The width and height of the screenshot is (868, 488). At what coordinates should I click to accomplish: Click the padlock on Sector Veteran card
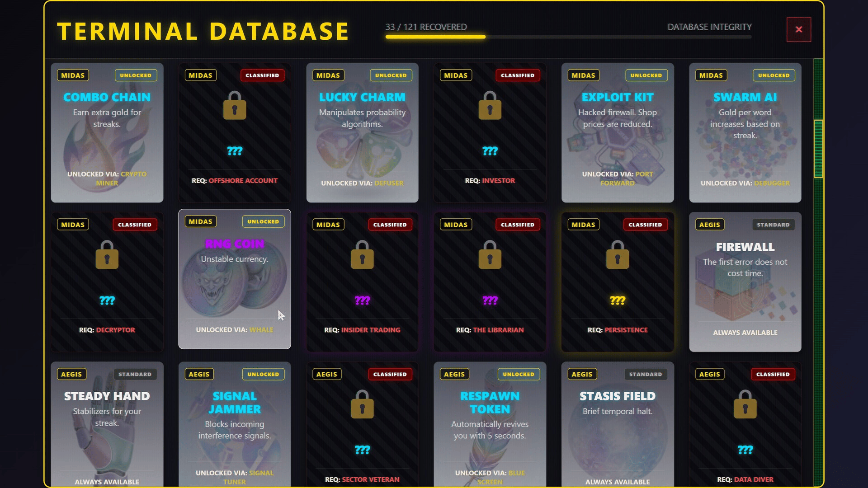[362, 404]
